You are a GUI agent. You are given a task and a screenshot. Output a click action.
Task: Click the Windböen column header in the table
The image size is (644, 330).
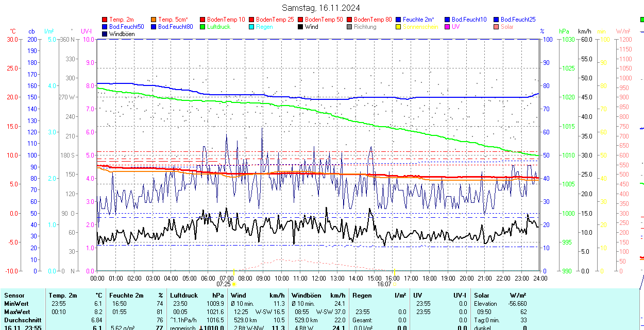click(307, 296)
